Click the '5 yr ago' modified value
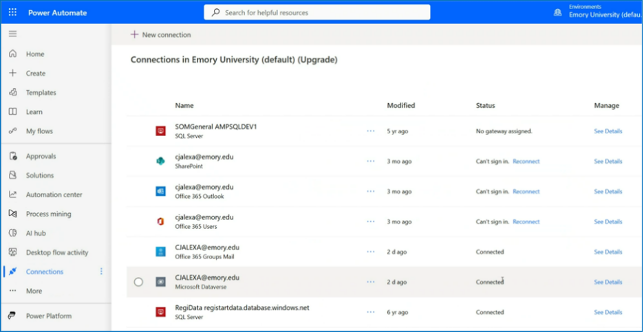This screenshot has width=644, height=332. [398, 131]
